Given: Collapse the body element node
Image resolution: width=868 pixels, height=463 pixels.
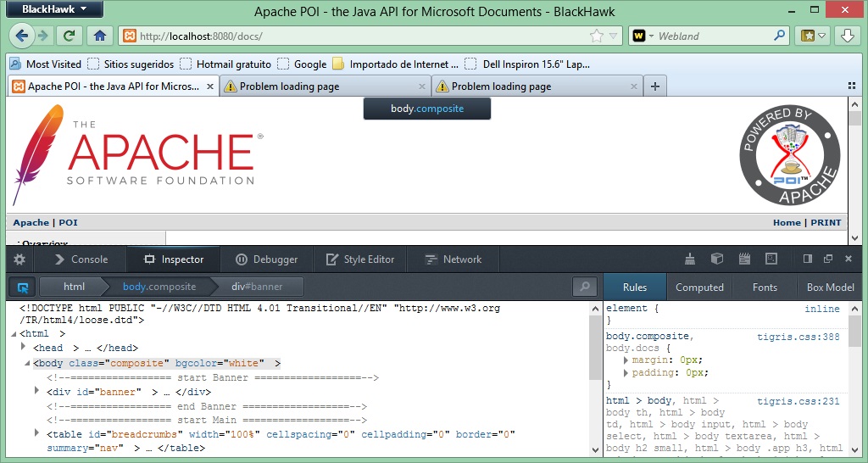Looking at the screenshot, I should [x=26, y=363].
